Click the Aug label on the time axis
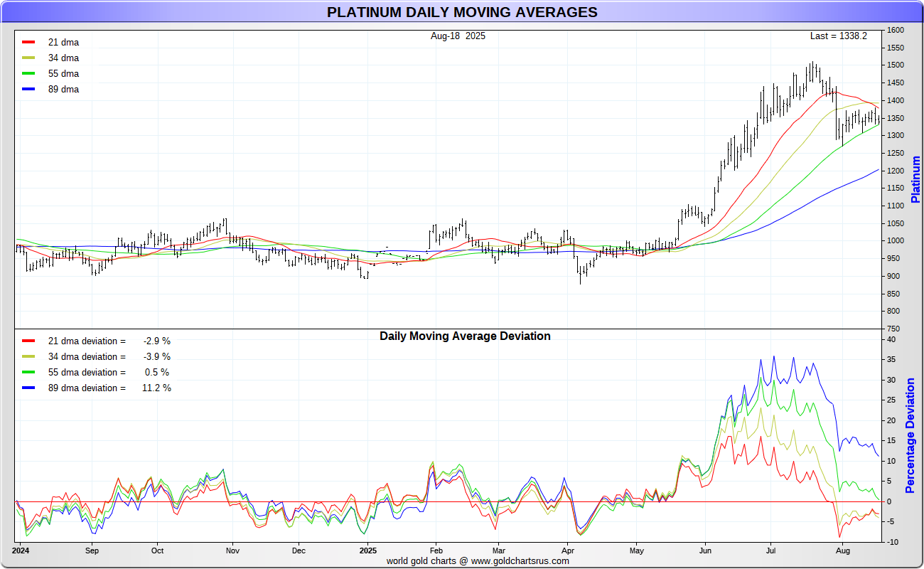 (842, 551)
